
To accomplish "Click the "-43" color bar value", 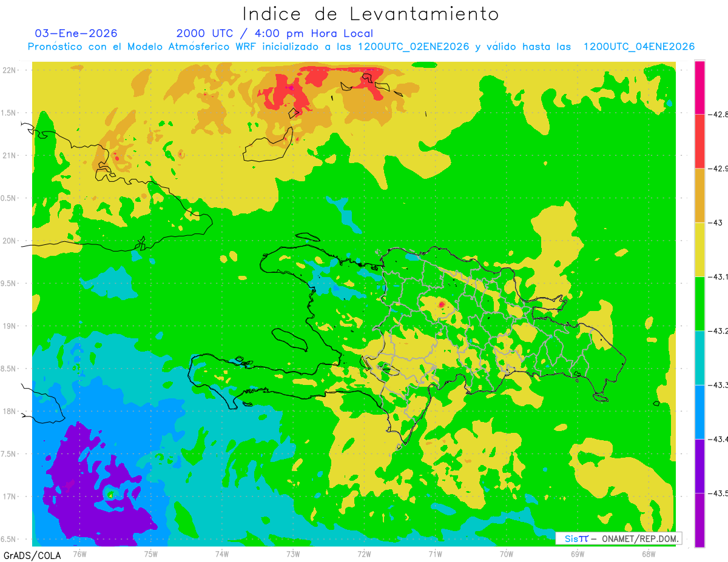I will tap(715, 222).
